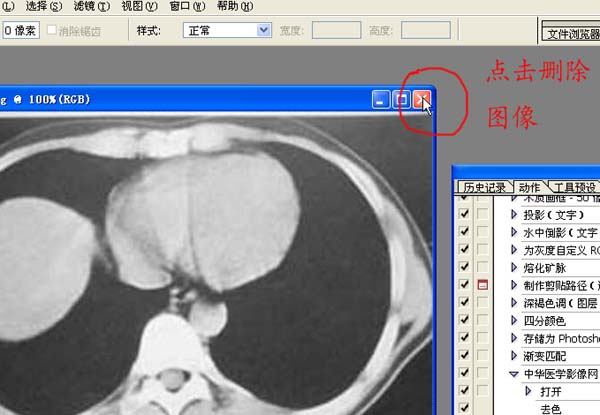Click the 宽度 input field
Viewport: 600px width, 415px height.
tap(336, 30)
